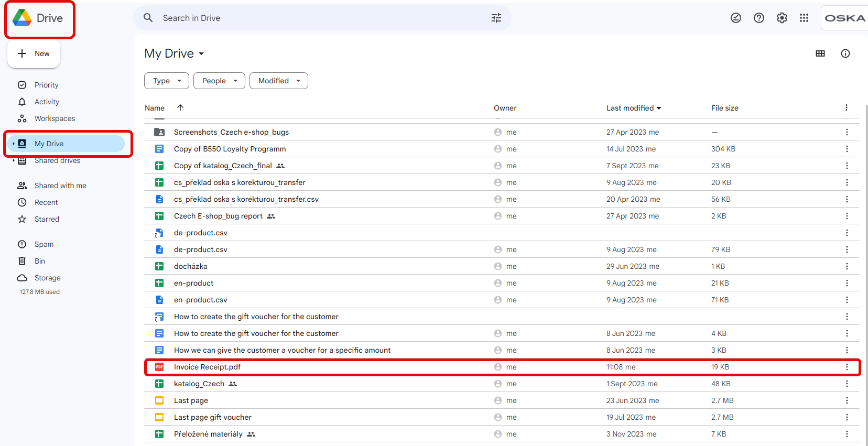Click the offline ready status icon
Image resolution: width=868 pixels, height=446 pixels.
coord(736,18)
